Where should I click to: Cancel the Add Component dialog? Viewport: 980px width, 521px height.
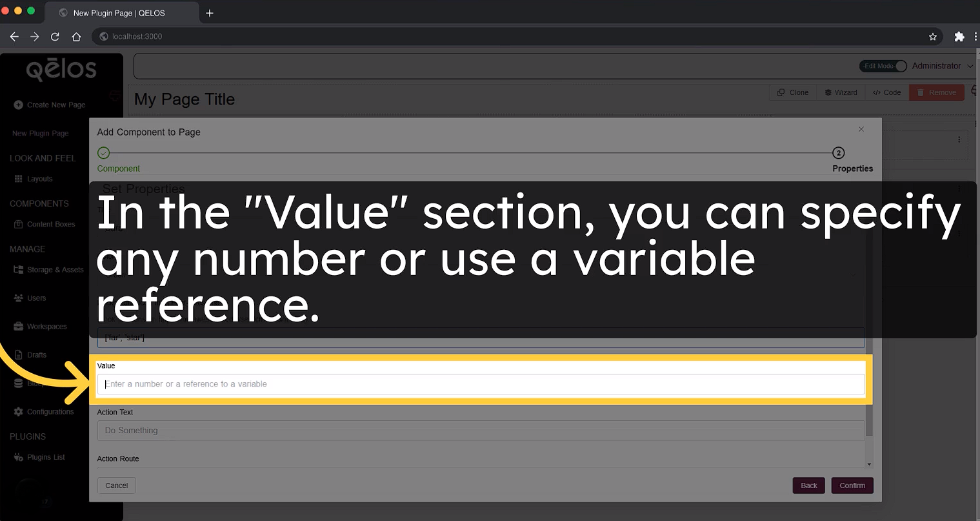click(x=117, y=485)
